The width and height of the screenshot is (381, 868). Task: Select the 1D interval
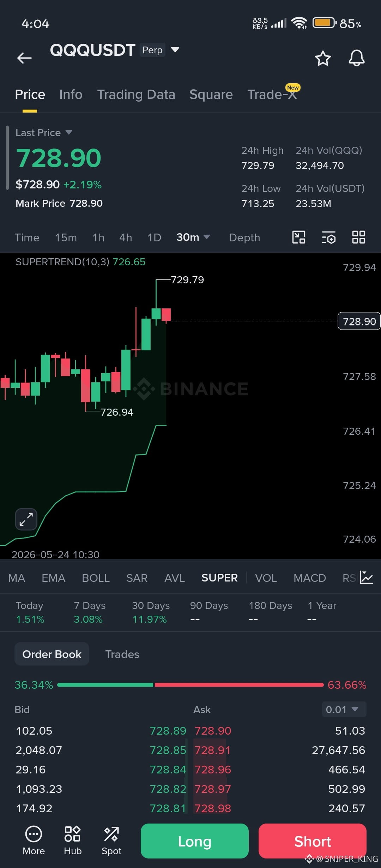tap(154, 237)
